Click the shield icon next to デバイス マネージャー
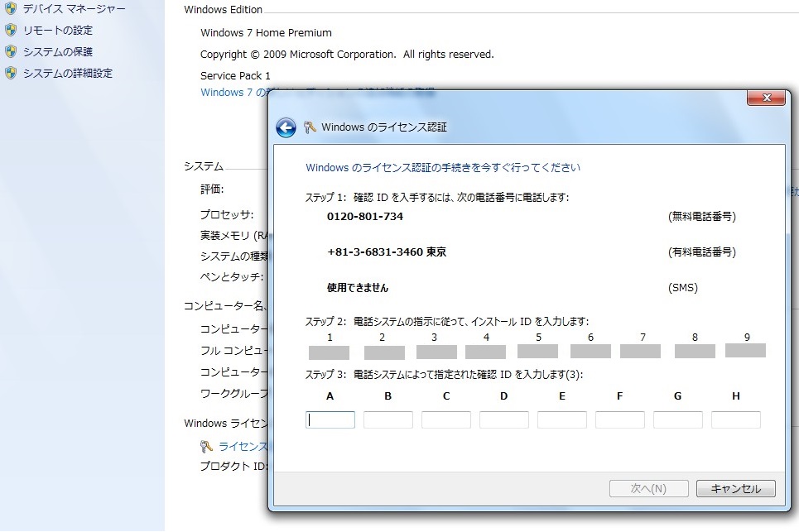799x532 pixels. [11, 8]
